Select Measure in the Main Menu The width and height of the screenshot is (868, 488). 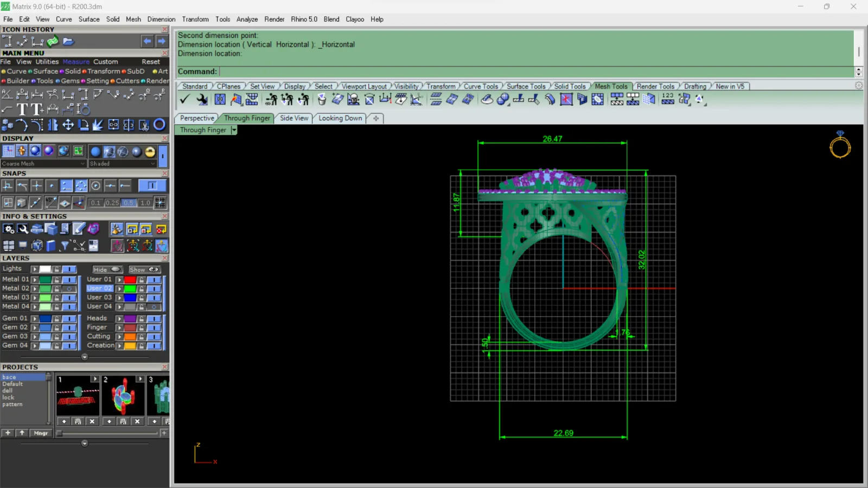pyautogui.click(x=76, y=62)
